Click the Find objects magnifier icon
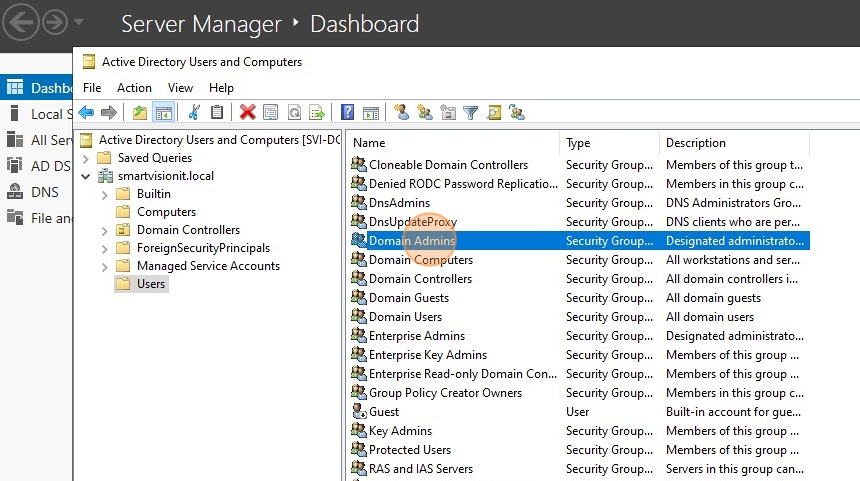This screenshot has width=860, height=481. pyautogui.click(x=494, y=112)
